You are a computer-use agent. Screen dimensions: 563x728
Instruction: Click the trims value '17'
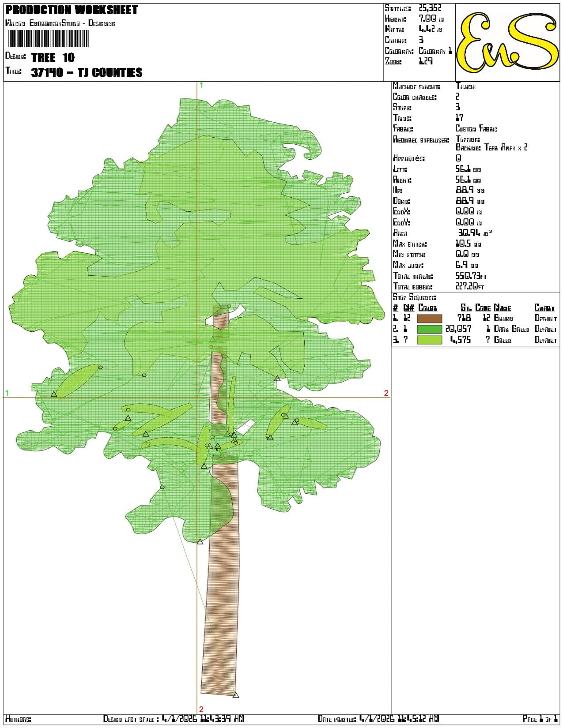pyautogui.click(x=459, y=118)
